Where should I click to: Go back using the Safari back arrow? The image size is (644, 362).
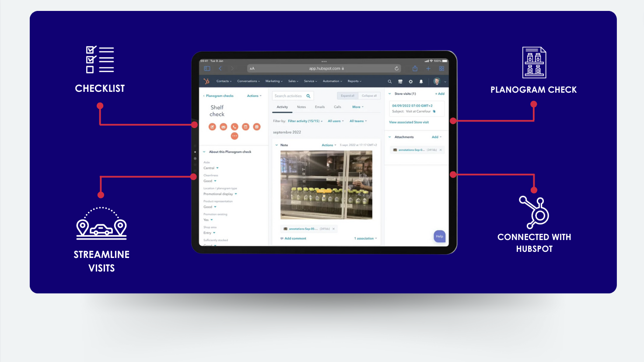click(x=220, y=69)
